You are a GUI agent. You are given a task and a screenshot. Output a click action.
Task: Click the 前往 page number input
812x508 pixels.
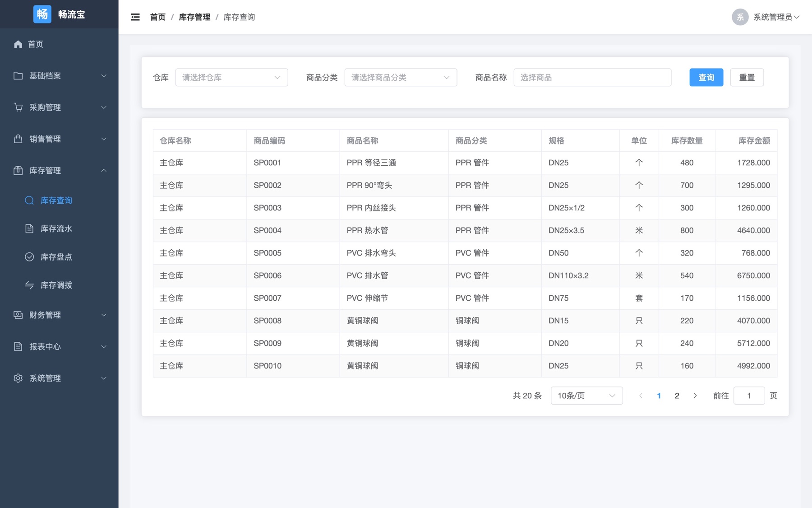click(x=749, y=396)
